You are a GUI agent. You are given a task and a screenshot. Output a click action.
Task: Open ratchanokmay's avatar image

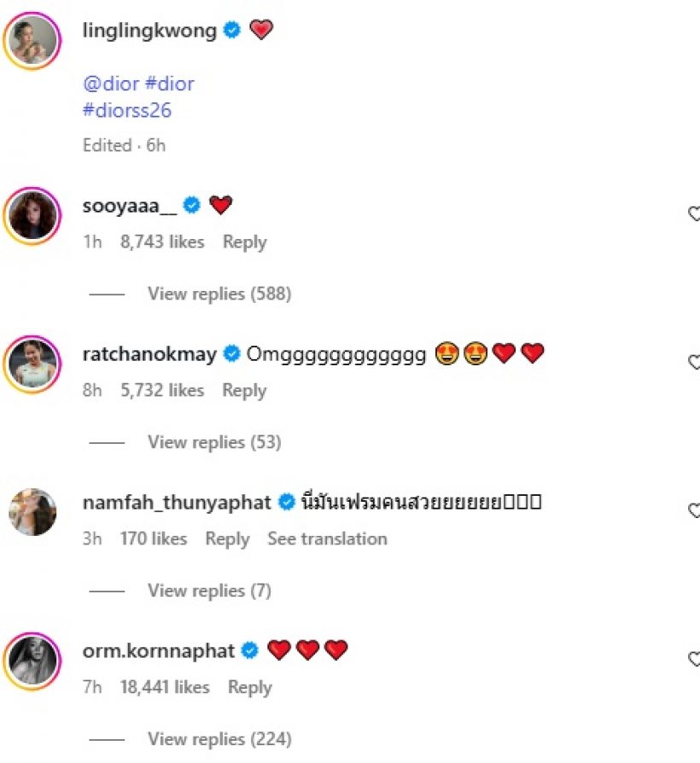coord(33,363)
